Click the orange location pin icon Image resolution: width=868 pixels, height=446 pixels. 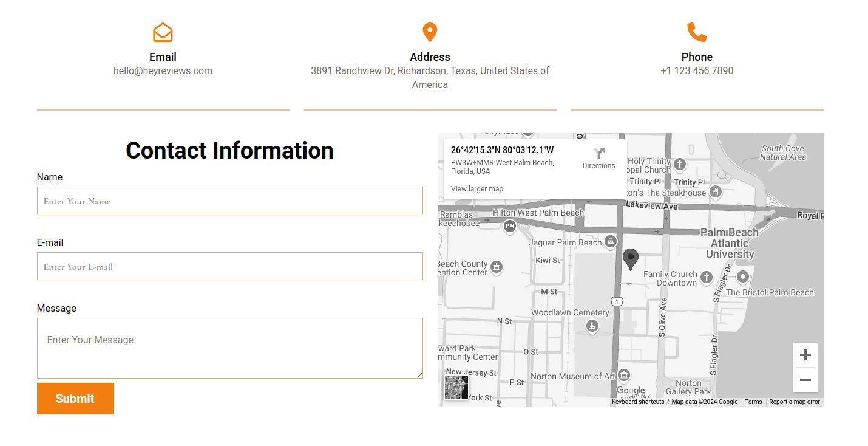[x=430, y=32]
